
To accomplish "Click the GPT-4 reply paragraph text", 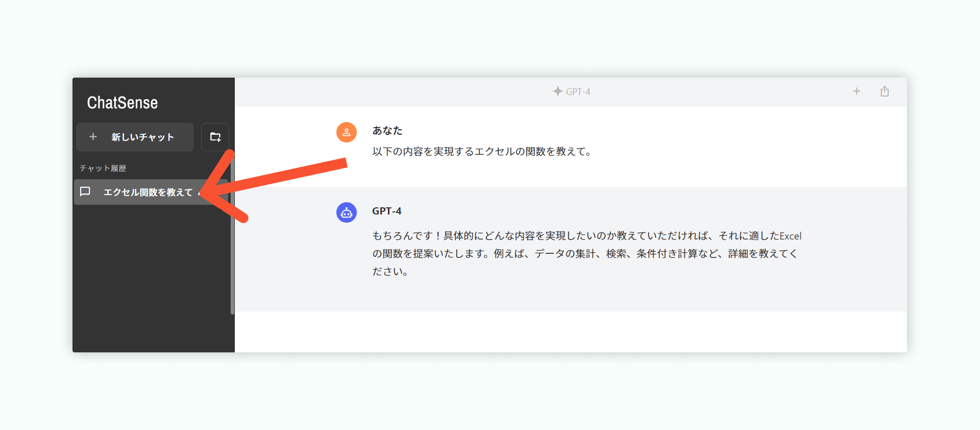I will tap(587, 253).
